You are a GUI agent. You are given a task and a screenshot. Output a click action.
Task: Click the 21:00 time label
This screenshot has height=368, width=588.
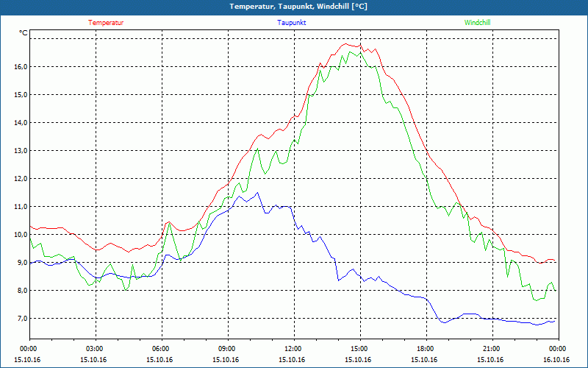(490, 349)
